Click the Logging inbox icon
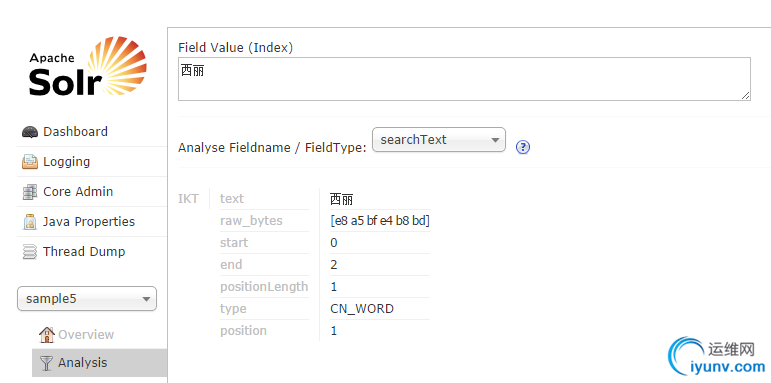771x383 pixels. (x=30, y=162)
